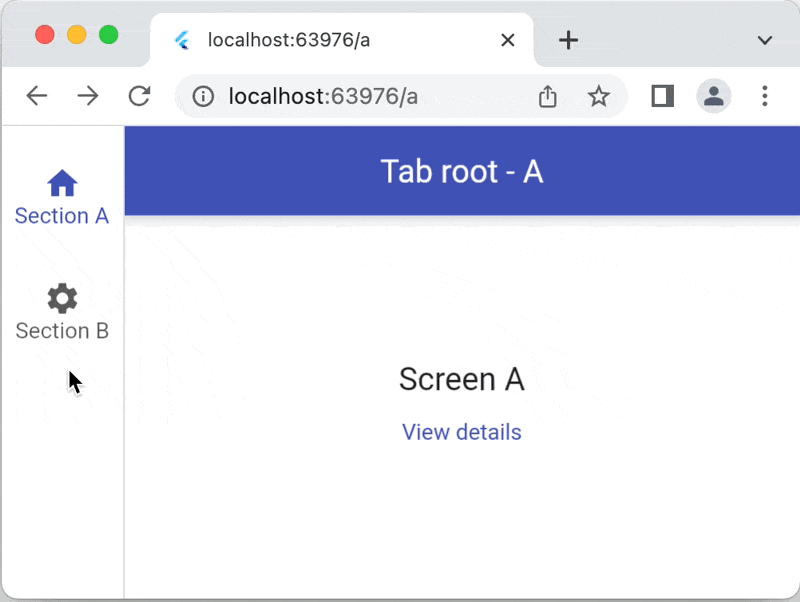This screenshot has width=800, height=602.
Task: Open the View details link
Action: tap(461, 432)
